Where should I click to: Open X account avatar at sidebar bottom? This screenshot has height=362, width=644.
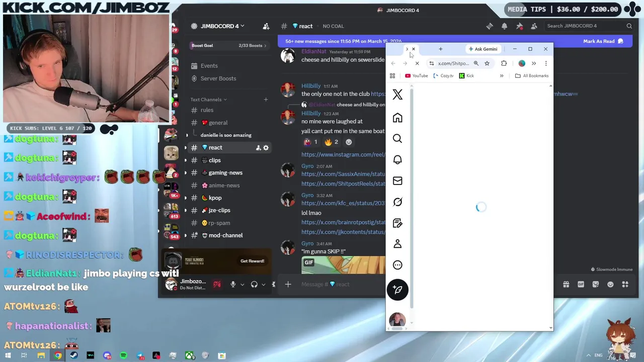click(x=397, y=320)
